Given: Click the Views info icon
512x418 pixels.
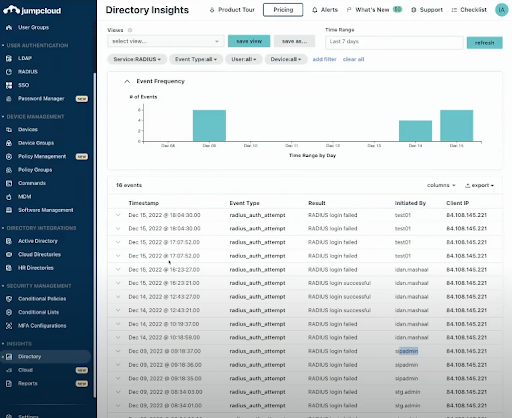Looking at the screenshot, I should point(130,30).
